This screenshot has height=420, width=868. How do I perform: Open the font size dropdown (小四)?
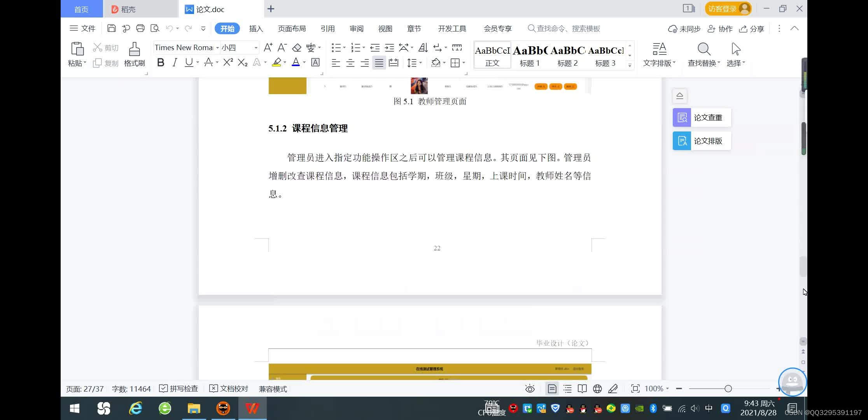[x=256, y=47]
